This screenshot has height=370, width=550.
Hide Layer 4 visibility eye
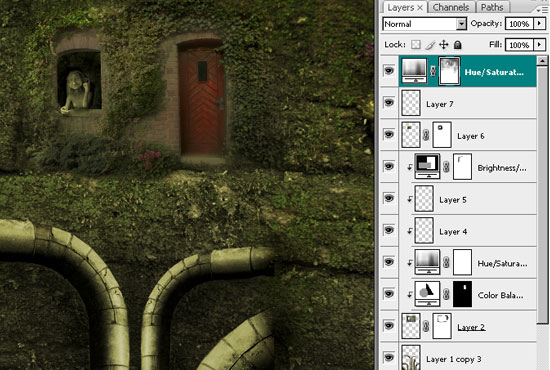(x=389, y=230)
